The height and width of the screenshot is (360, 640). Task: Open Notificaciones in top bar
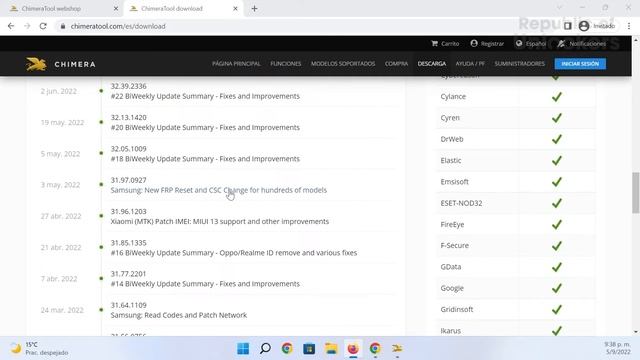click(582, 44)
